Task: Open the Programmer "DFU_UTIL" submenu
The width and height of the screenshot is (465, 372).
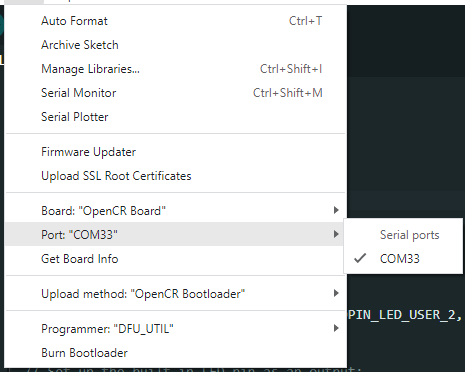Action: tap(175, 329)
